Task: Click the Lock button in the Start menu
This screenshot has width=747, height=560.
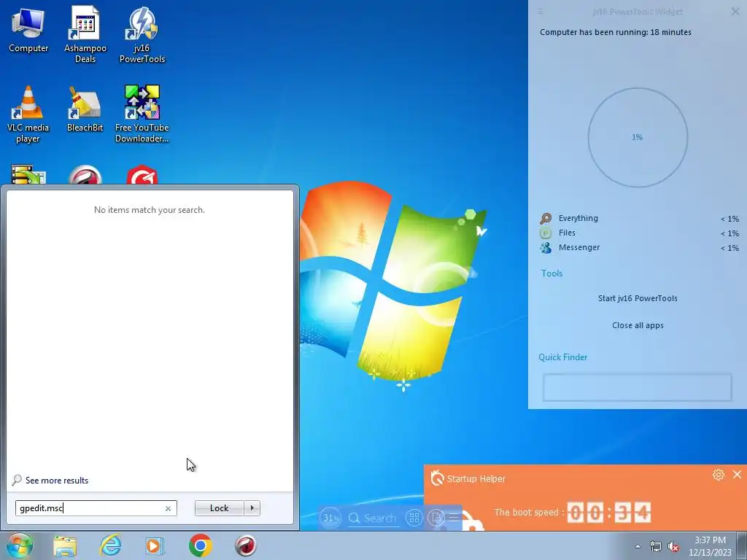Action: [x=219, y=508]
